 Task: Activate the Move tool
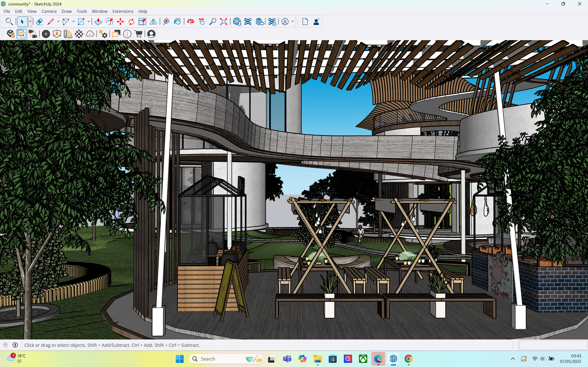coord(120,22)
